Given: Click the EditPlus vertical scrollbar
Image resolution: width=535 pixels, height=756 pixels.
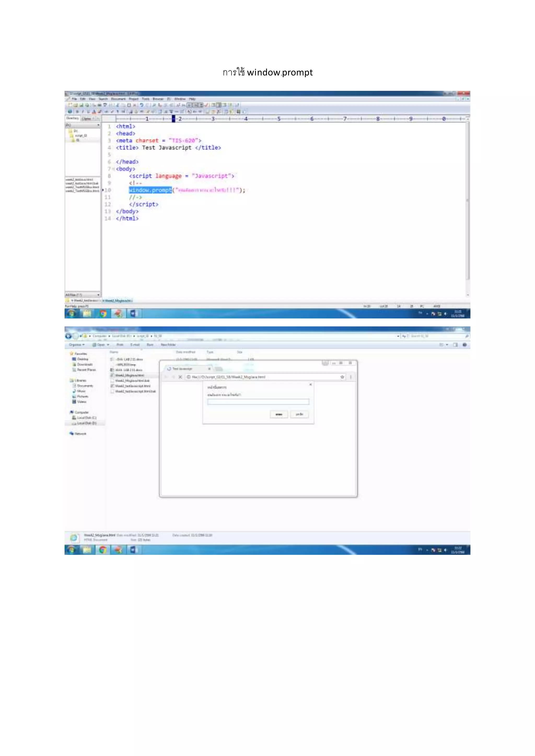Looking at the screenshot, I should [x=467, y=201].
